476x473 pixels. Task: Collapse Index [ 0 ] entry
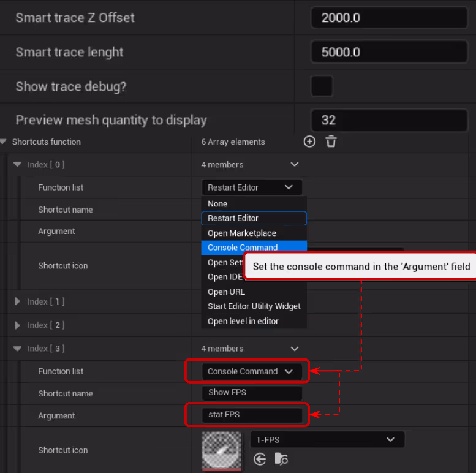[17, 164]
